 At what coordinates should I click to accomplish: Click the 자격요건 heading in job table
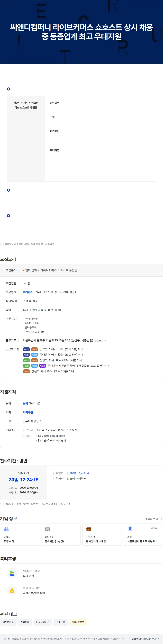(55, 131)
